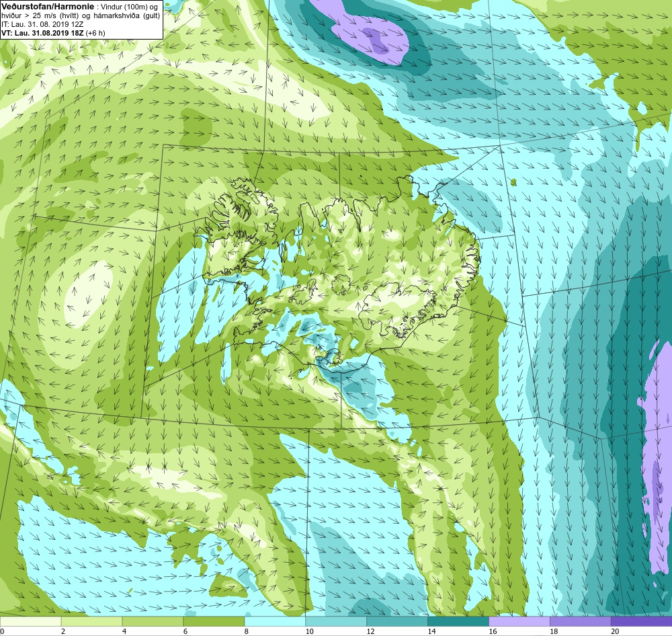
Task: Click the 18–20 m/s purple legend swatch
Action: click(581, 621)
